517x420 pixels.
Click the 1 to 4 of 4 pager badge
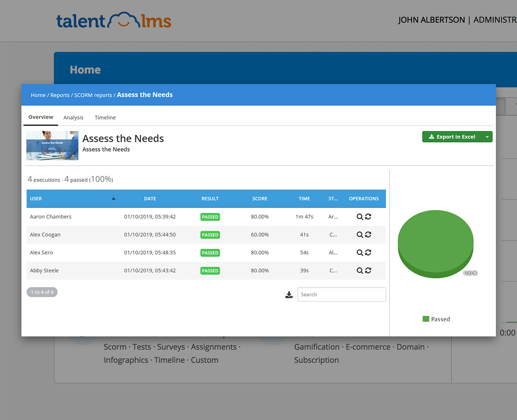coord(42,292)
